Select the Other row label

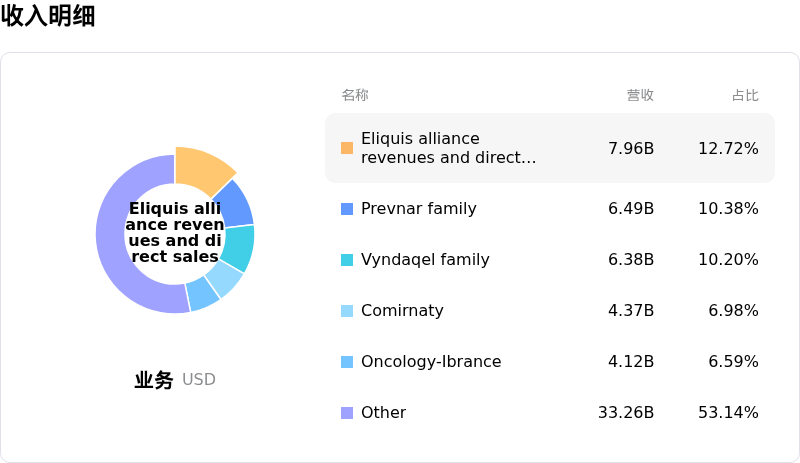point(384,412)
